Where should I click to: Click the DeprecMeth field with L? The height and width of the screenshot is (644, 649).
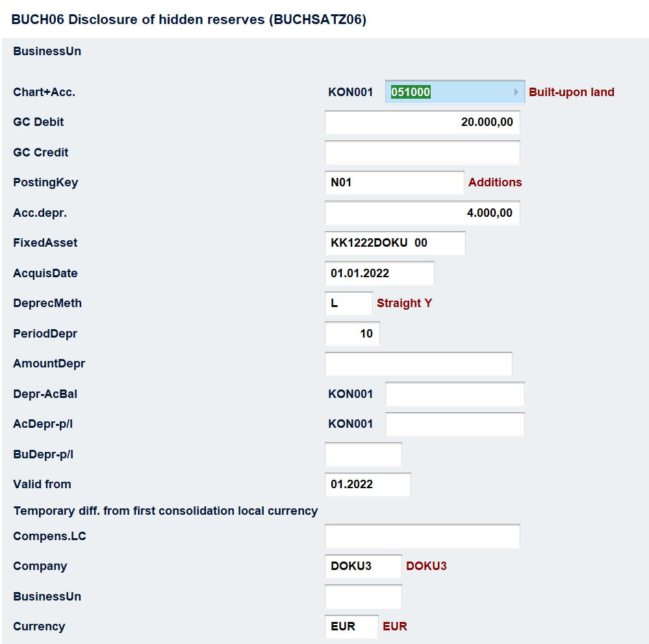click(348, 303)
